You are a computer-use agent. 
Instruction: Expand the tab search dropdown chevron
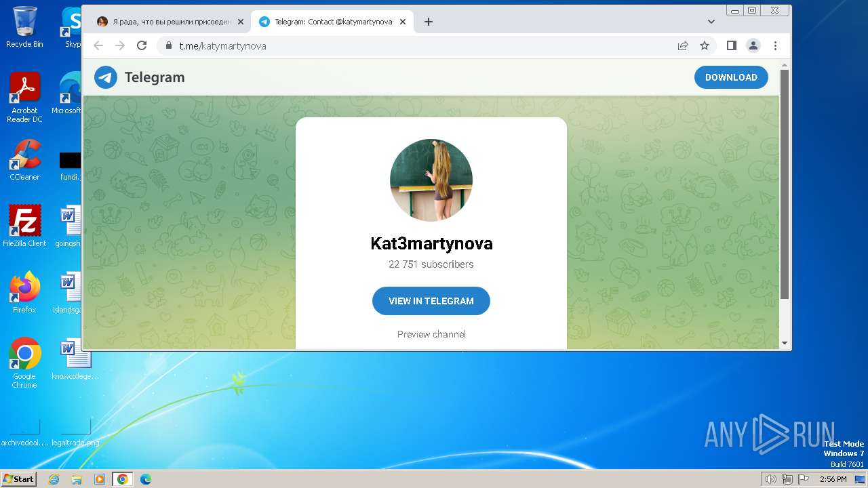click(711, 22)
